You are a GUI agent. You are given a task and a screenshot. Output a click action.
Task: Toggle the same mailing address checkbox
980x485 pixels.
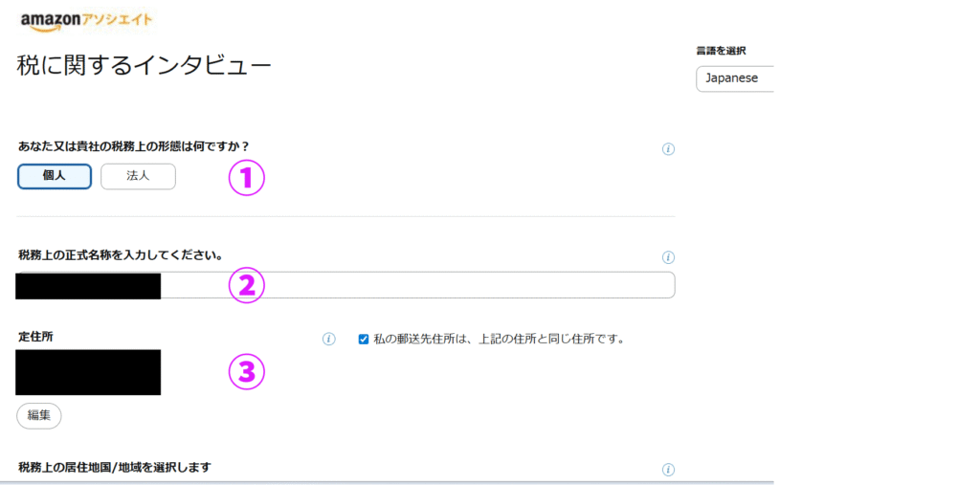(x=364, y=339)
